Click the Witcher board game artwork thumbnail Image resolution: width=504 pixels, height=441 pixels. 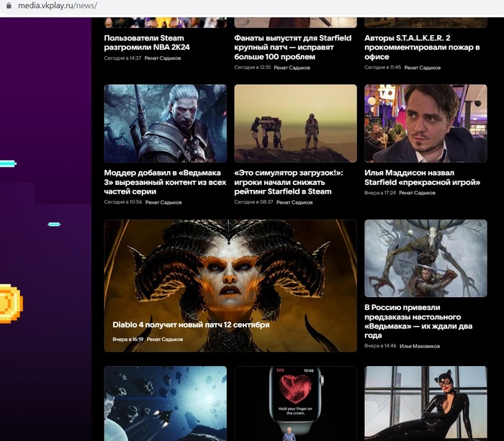[425, 258]
